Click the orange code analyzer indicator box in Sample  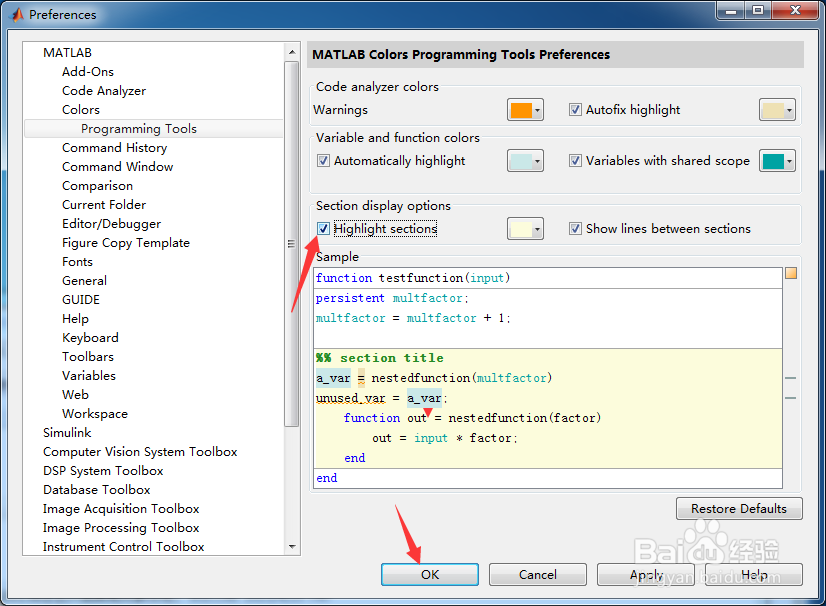(x=791, y=273)
